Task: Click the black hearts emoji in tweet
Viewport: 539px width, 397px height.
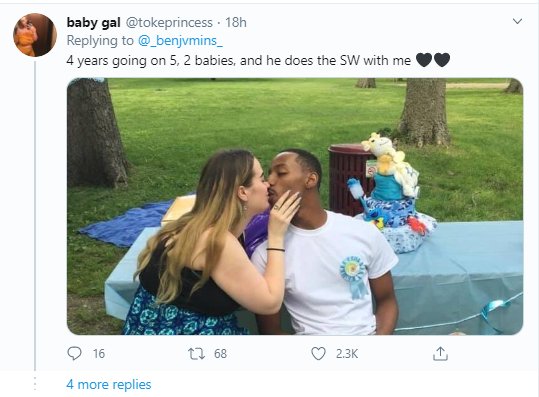Action: coord(433,60)
